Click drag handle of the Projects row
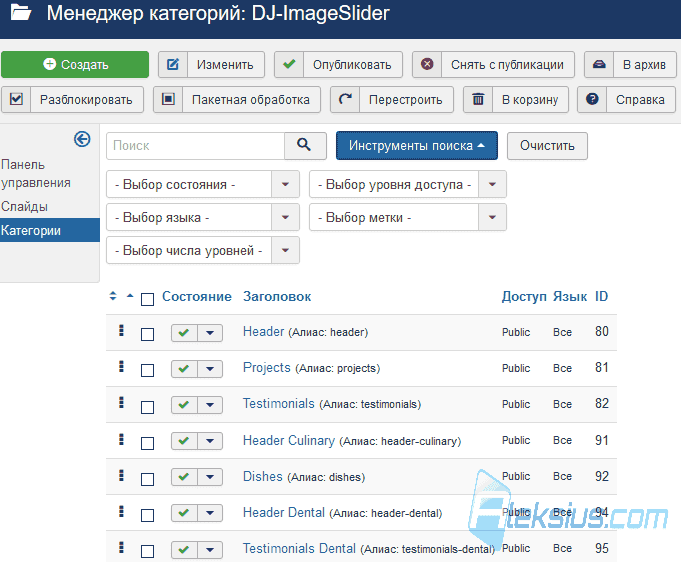This screenshot has width=681, height=562. point(122,367)
